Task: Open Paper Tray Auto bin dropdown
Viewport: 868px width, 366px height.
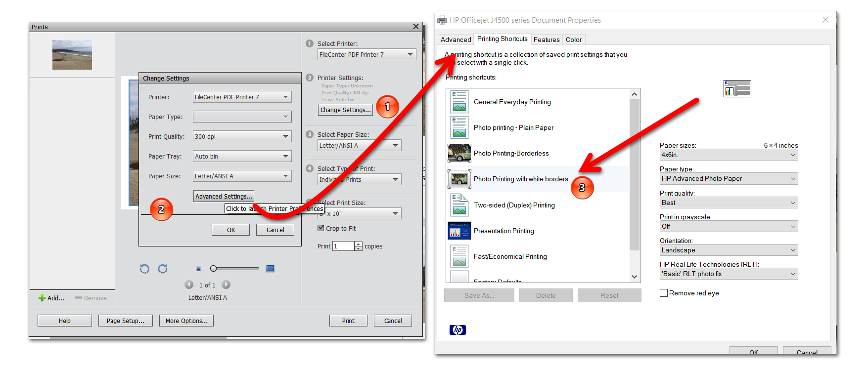Action: pos(242,156)
